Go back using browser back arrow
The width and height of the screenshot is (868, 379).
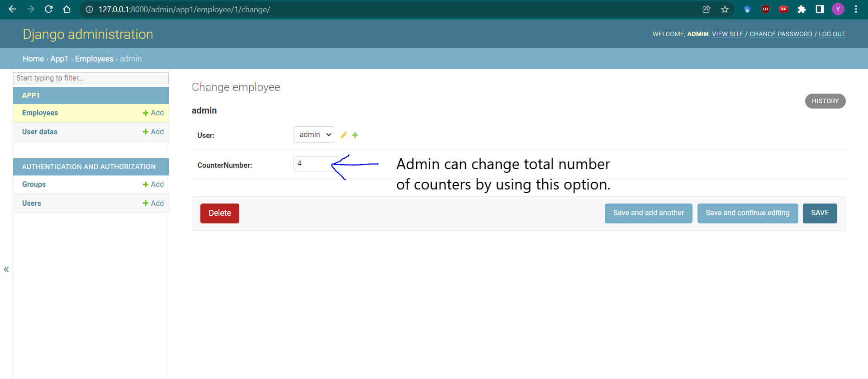(12, 9)
